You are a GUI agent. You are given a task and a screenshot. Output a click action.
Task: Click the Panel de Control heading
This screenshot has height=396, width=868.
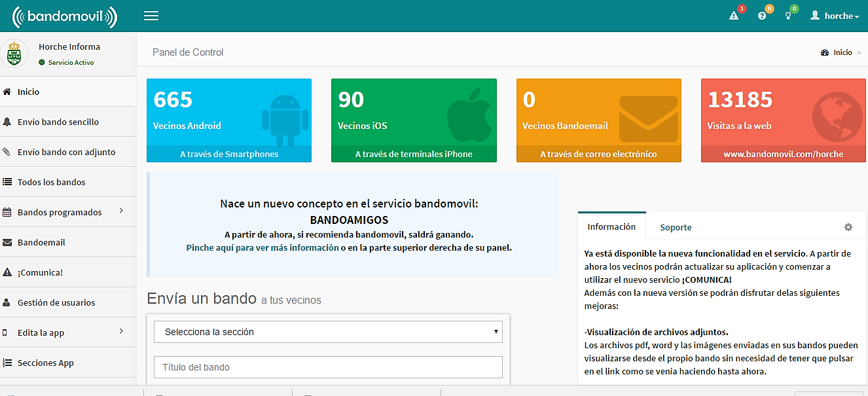pos(188,52)
